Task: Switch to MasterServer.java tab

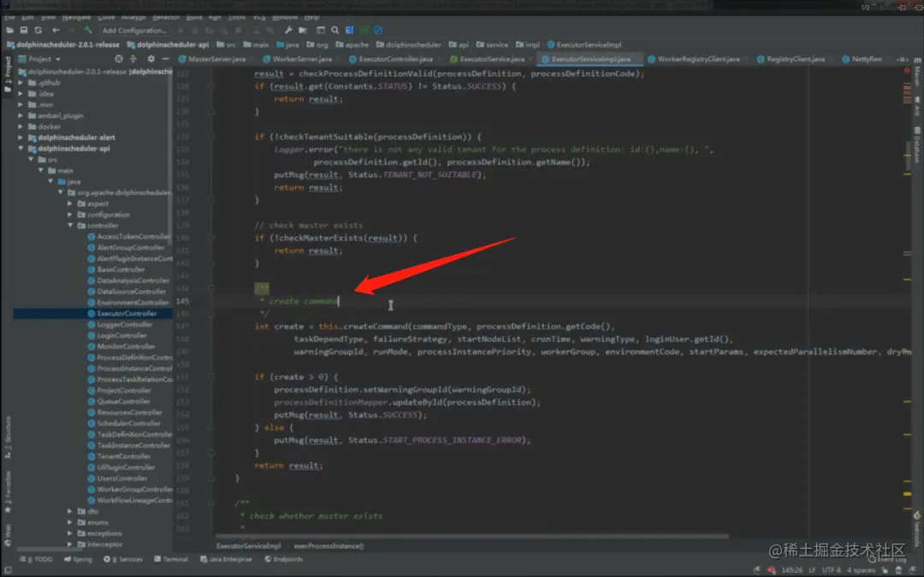Action: click(216, 59)
